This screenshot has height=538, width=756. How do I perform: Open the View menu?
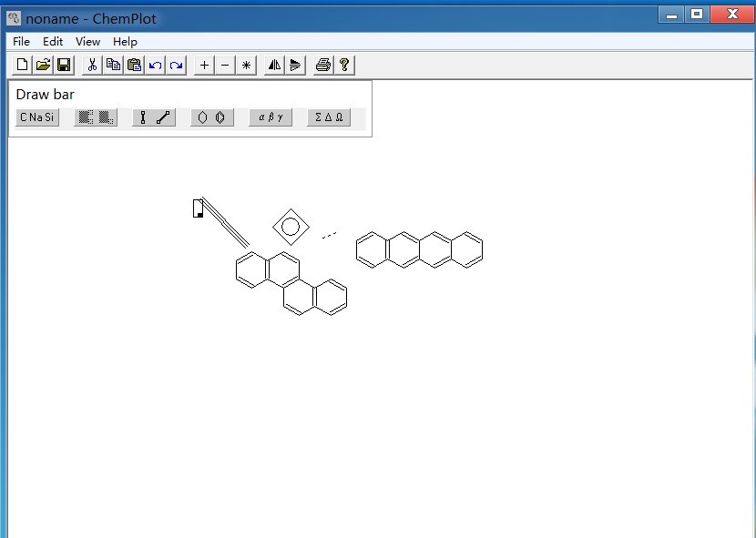click(87, 41)
